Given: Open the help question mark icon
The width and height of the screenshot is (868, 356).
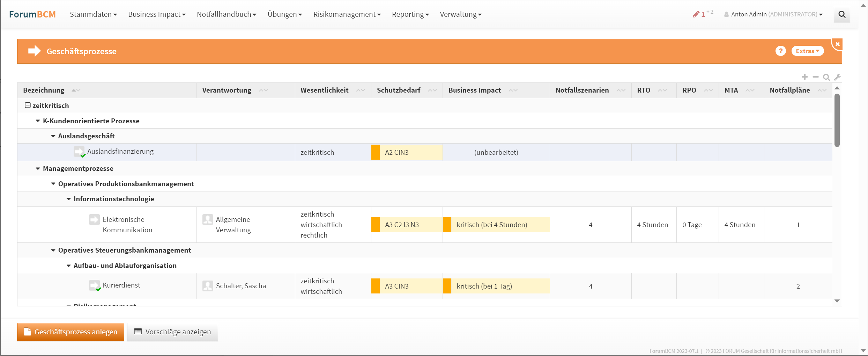Looking at the screenshot, I should point(780,51).
